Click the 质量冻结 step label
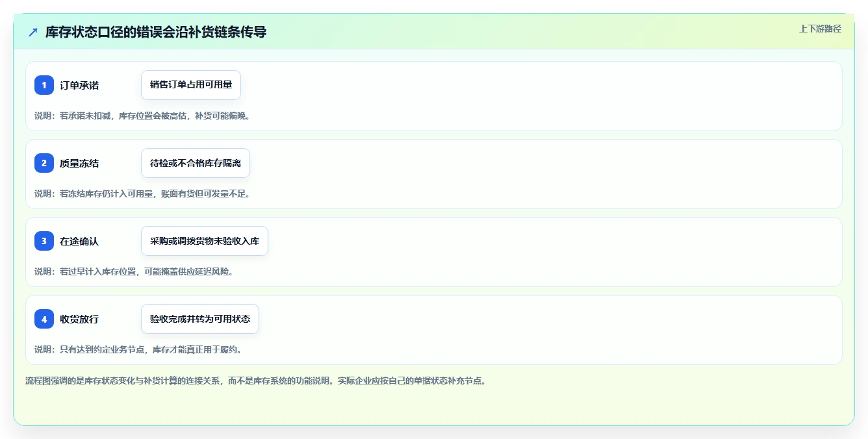Screen dimensions: 868x439 tap(79, 163)
